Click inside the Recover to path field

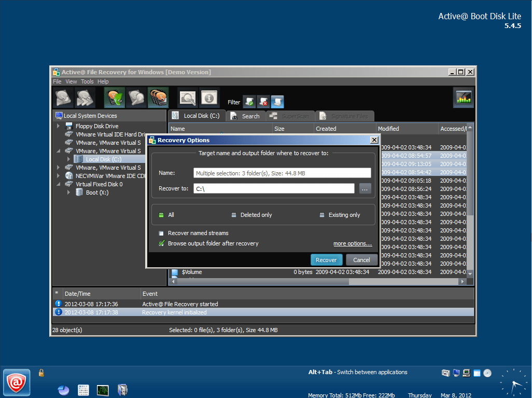273,189
